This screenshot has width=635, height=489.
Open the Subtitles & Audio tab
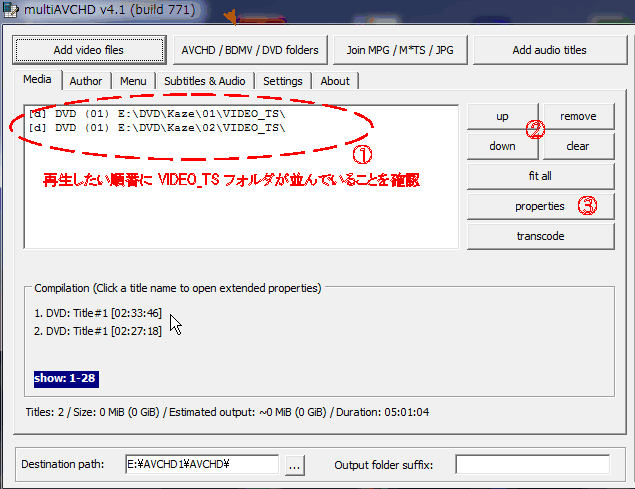coord(207,81)
